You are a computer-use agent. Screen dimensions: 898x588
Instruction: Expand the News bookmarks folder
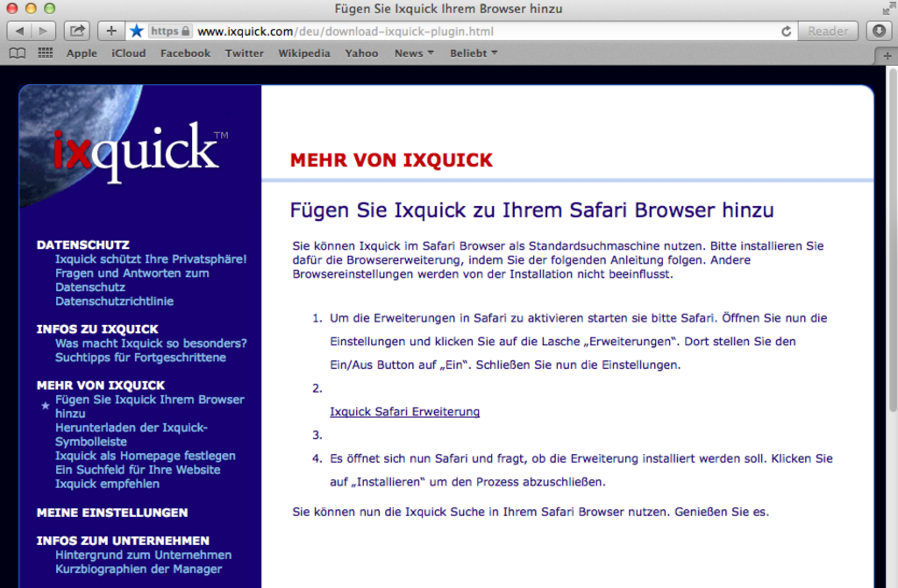coord(414,53)
